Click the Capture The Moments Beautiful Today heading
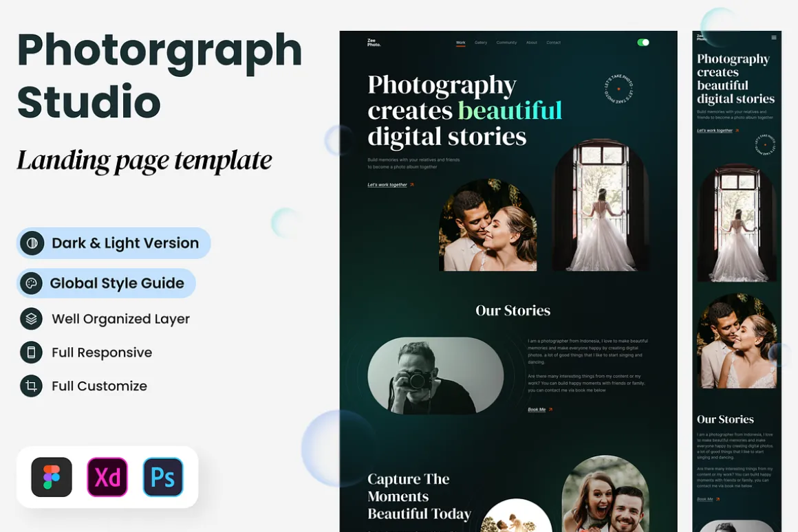Screen dimensions: 798x532 [420, 496]
